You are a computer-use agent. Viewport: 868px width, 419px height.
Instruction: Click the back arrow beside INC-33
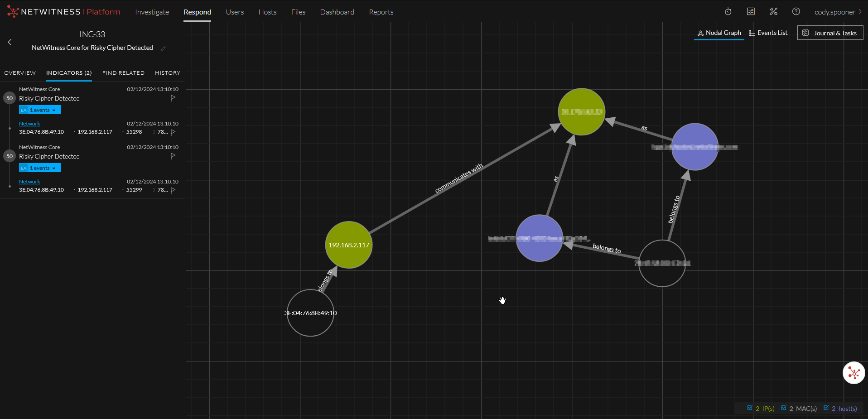[x=10, y=42]
